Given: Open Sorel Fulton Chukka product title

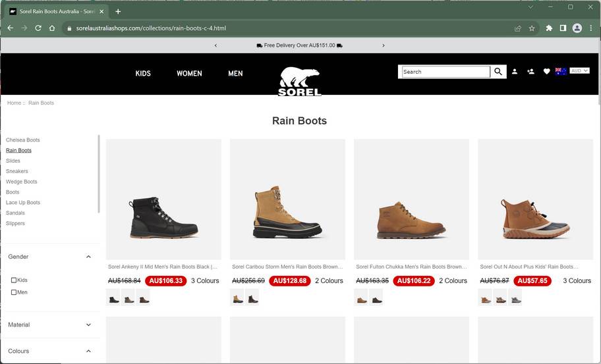Looking at the screenshot, I should coord(411,267).
